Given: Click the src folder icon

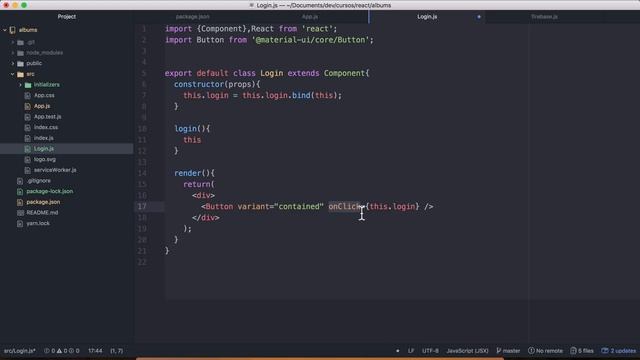Looking at the screenshot, I should coord(20,74).
